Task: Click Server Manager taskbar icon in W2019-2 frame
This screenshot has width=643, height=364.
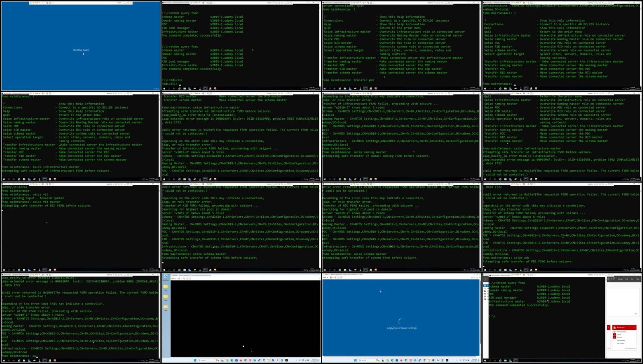Action: (510, 360)
